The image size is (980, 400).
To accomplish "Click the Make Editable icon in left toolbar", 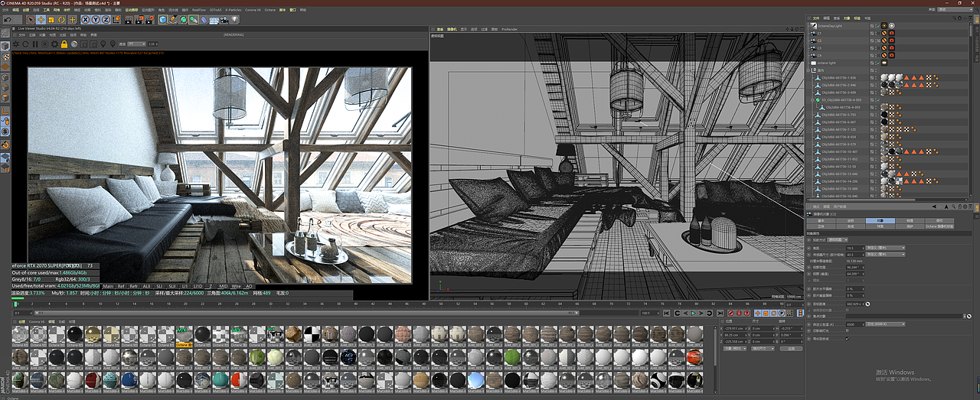I will tap(5, 33).
